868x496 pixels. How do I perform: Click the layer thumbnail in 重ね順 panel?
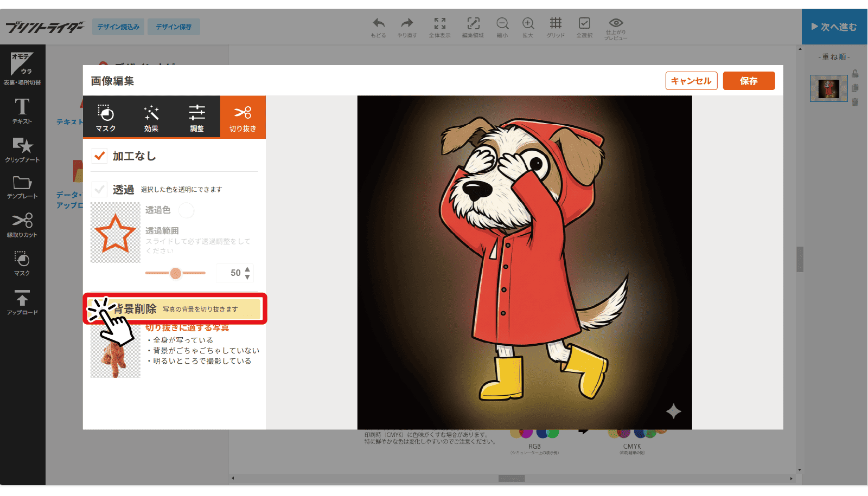point(828,88)
